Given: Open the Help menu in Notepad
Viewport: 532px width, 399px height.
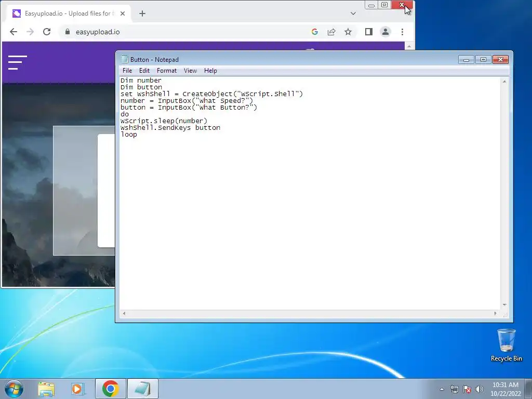Looking at the screenshot, I should tap(210, 71).
